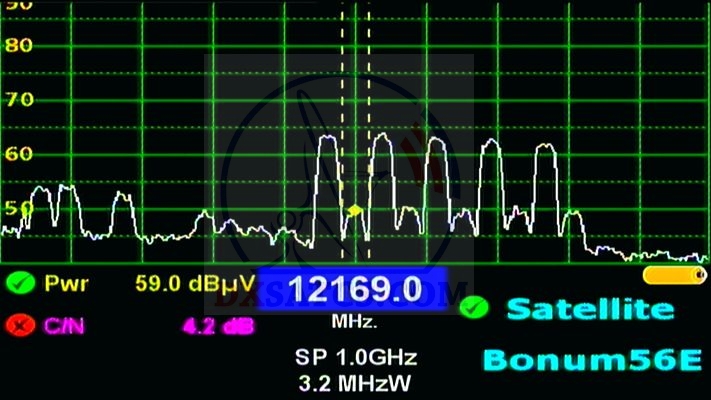Screen dimensions: 711x400
Task: Click the green Satellite checkmark icon
Action: 474,307
